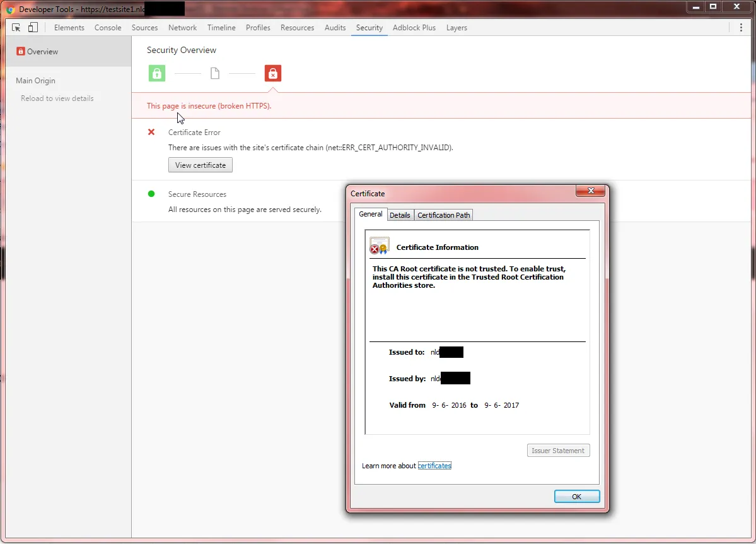Maximize the Developer Tools window

click(x=713, y=7)
